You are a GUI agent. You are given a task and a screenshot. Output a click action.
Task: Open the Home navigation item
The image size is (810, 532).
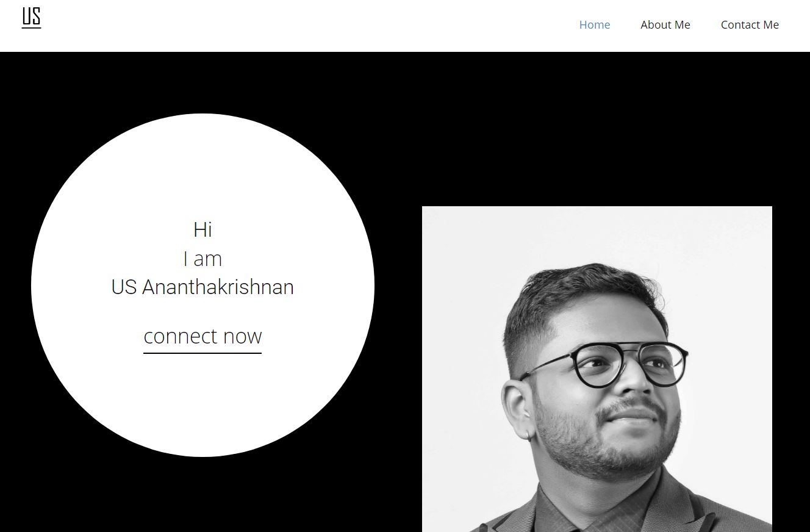[595, 25]
